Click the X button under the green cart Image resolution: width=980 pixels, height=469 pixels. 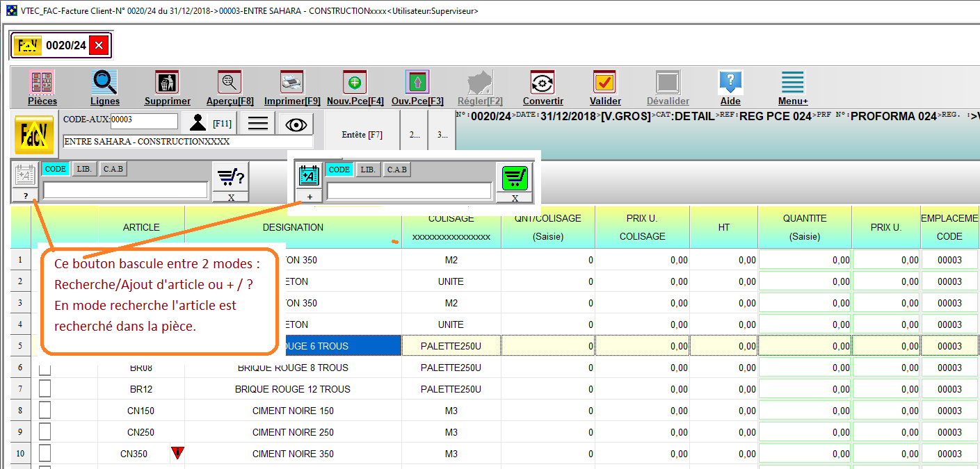tap(515, 198)
